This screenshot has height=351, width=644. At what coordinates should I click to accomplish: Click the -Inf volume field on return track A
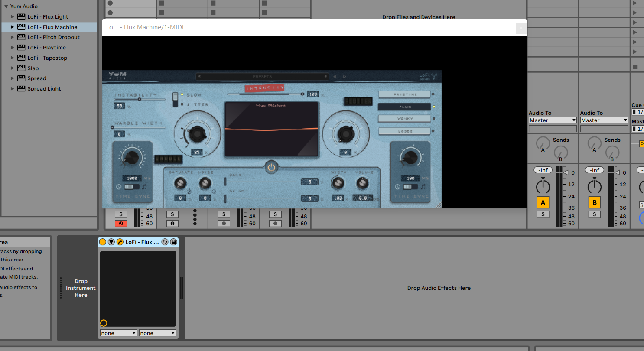[543, 170]
